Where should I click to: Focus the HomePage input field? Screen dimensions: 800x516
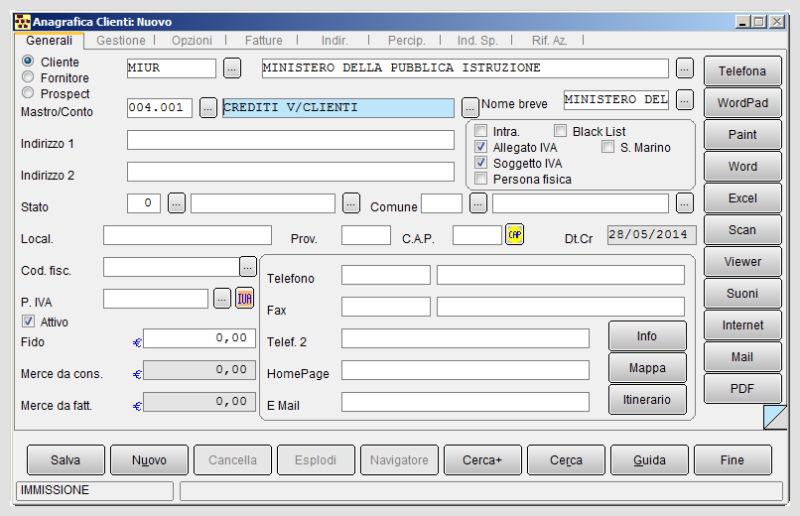[x=465, y=370]
